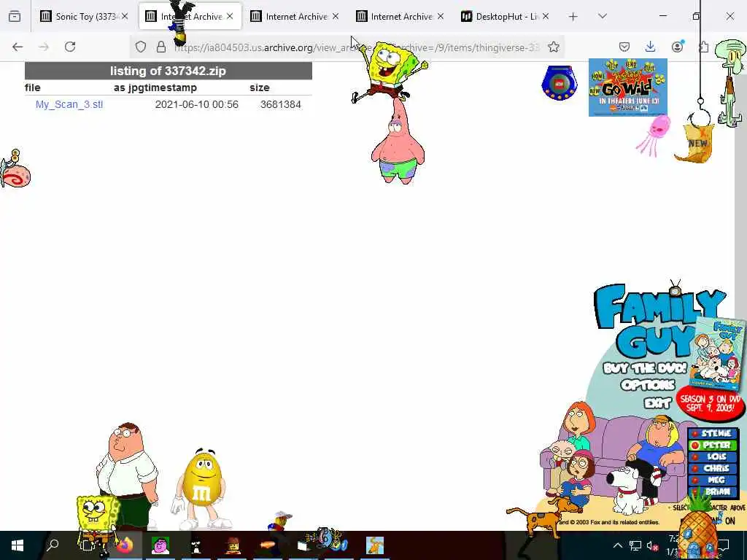The width and height of the screenshot is (747, 560).
Task: Expand the list all tabs dropdown
Action: click(x=603, y=16)
